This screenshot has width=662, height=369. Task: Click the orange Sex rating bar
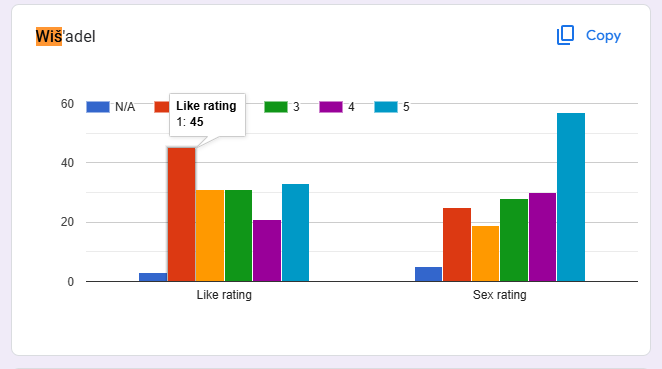coord(486,253)
